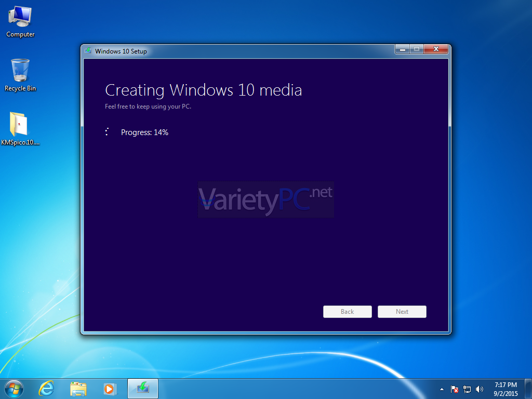Image resolution: width=532 pixels, height=399 pixels.
Task: Minimize the Windows 10 Setup window
Action: [x=402, y=49]
